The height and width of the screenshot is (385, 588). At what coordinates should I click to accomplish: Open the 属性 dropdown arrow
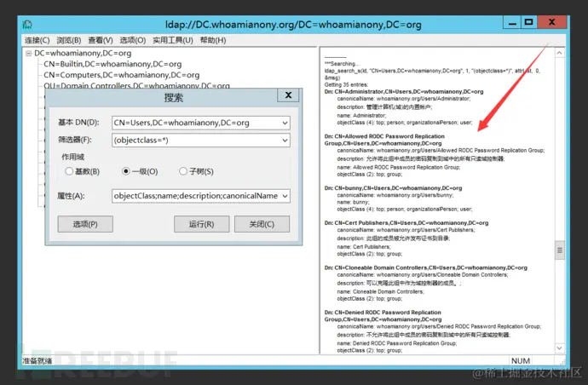point(285,196)
